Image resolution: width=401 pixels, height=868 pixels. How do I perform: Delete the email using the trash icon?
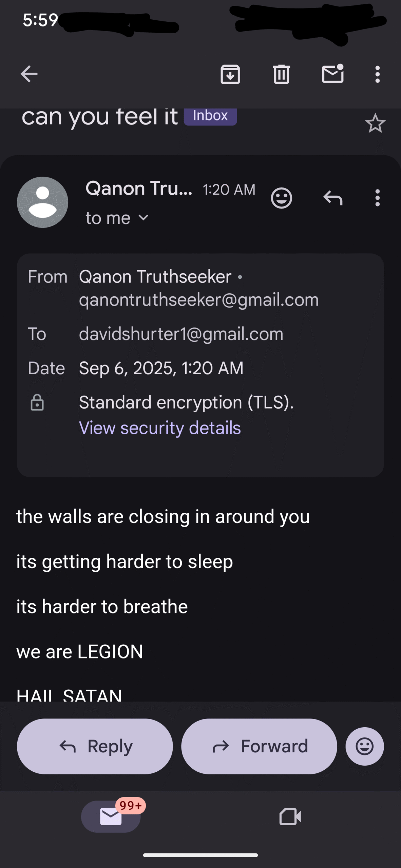point(281,74)
